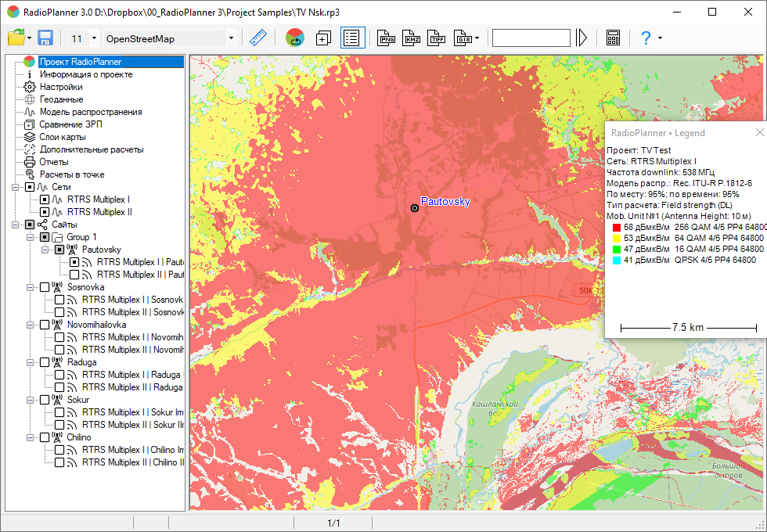Export coverage using the TIFF icon
Image resolution: width=767 pixels, height=532 pixels.
(x=437, y=38)
